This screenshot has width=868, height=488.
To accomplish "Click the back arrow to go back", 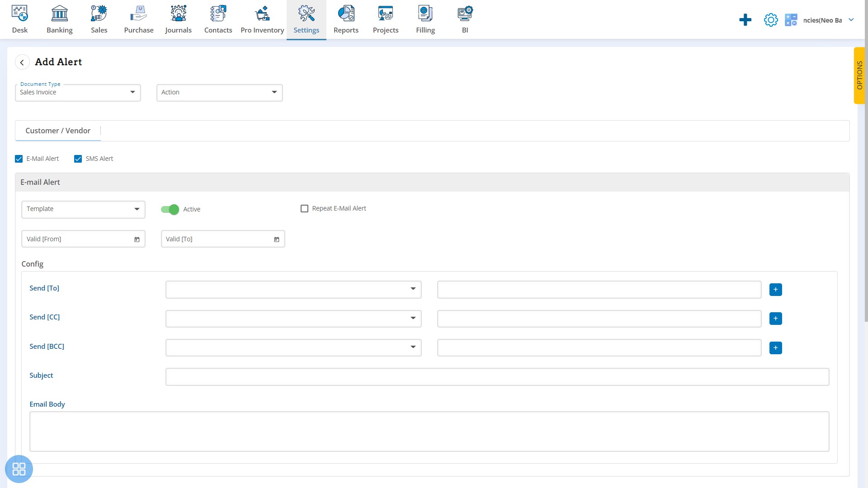I will coord(22,62).
